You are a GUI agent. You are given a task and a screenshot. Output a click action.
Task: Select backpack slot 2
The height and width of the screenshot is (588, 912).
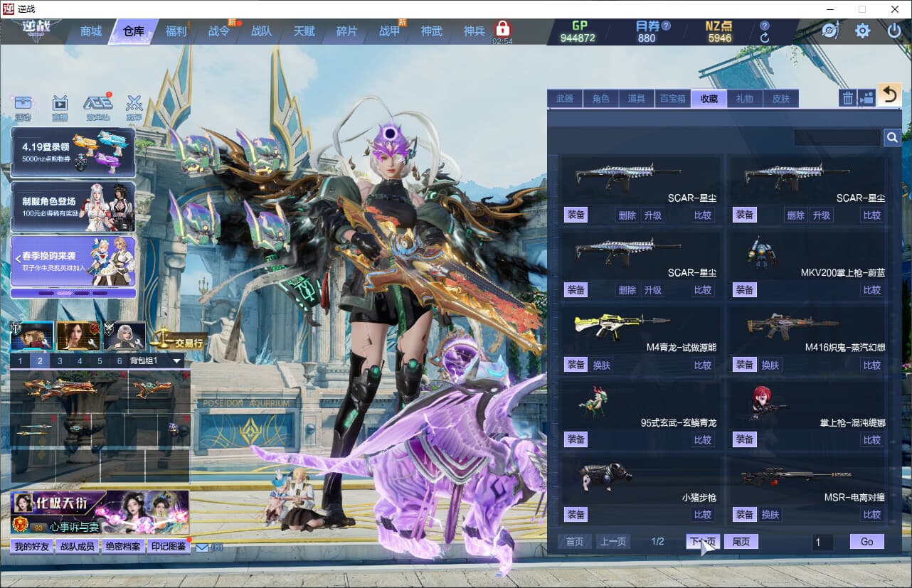(40, 361)
